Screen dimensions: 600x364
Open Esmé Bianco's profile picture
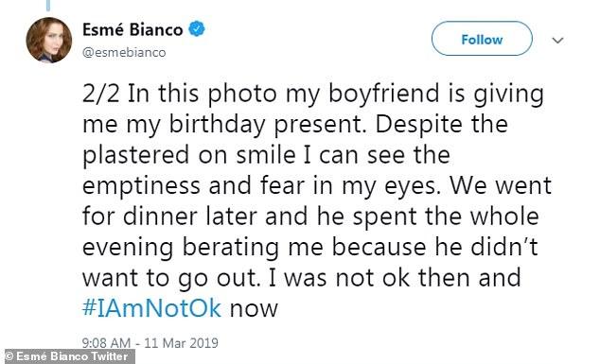[48, 40]
